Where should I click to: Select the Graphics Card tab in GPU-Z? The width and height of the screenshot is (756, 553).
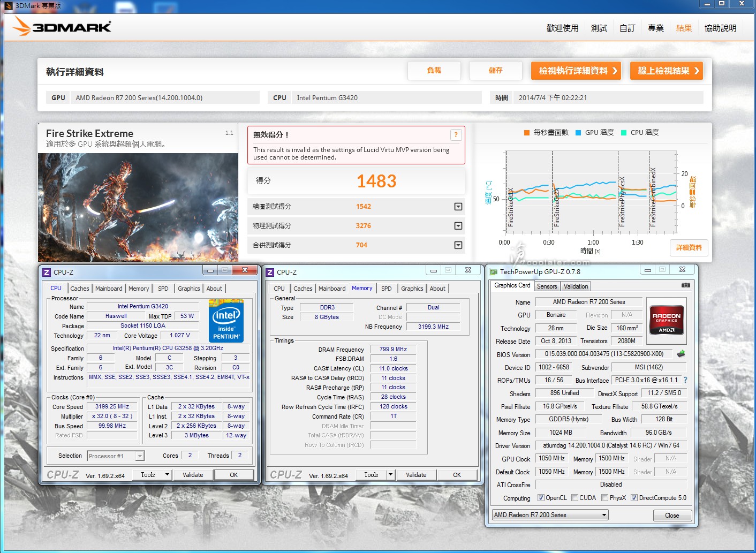pos(512,286)
